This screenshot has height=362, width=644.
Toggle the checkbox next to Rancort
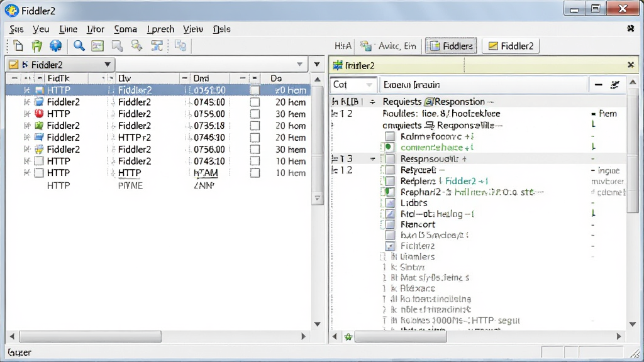tap(390, 224)
